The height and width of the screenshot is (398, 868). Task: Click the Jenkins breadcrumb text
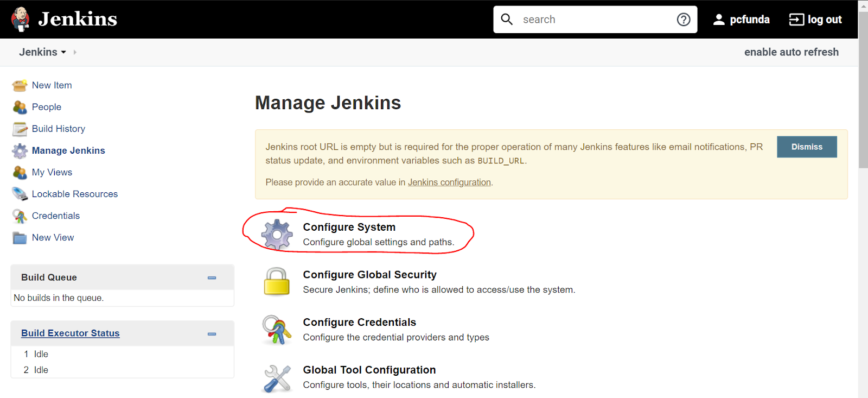(38, 52)
